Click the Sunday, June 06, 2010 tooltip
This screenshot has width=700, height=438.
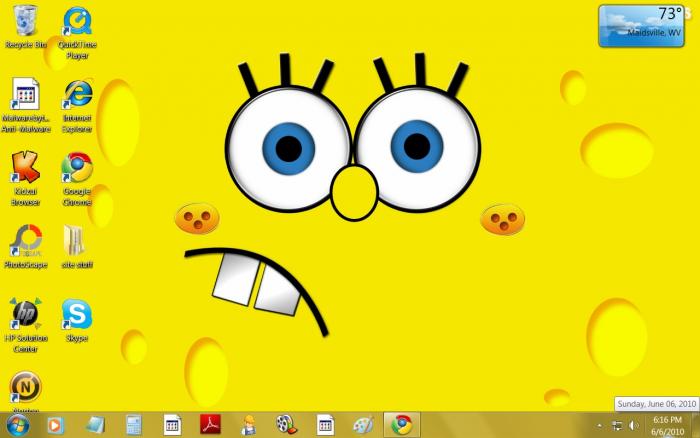[657, 404]
